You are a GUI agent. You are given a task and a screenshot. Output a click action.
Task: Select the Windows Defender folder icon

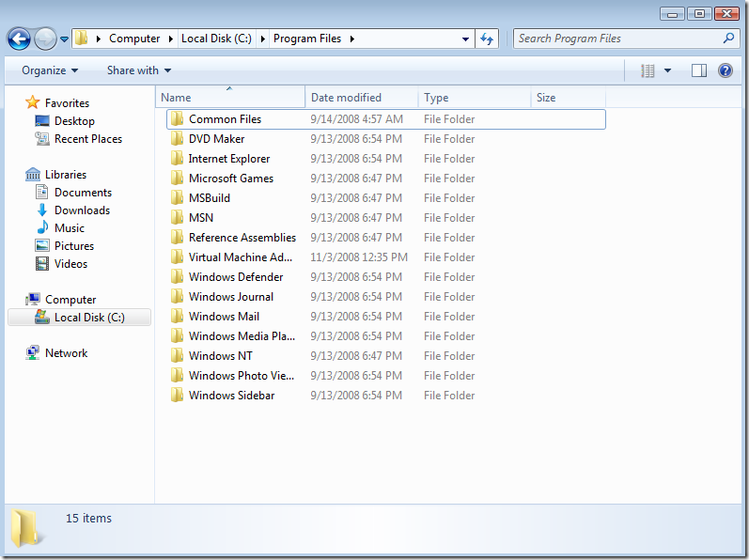tap(177, 276)
